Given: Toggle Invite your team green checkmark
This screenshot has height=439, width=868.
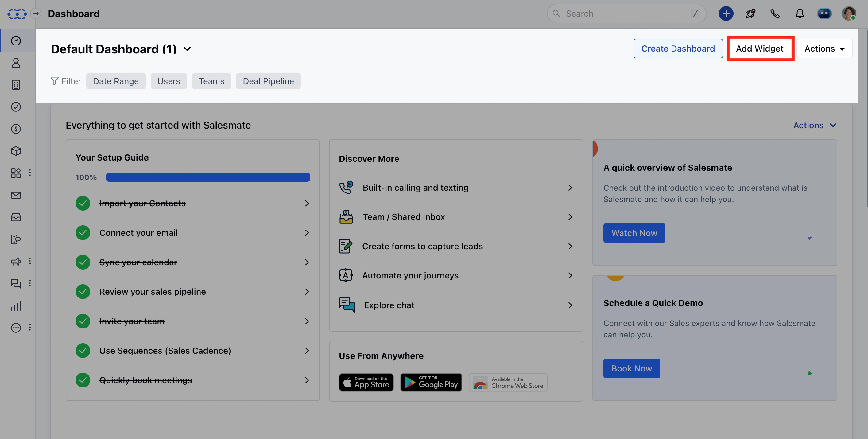Looking at the screenshot, I should click(x=83, y=321).
